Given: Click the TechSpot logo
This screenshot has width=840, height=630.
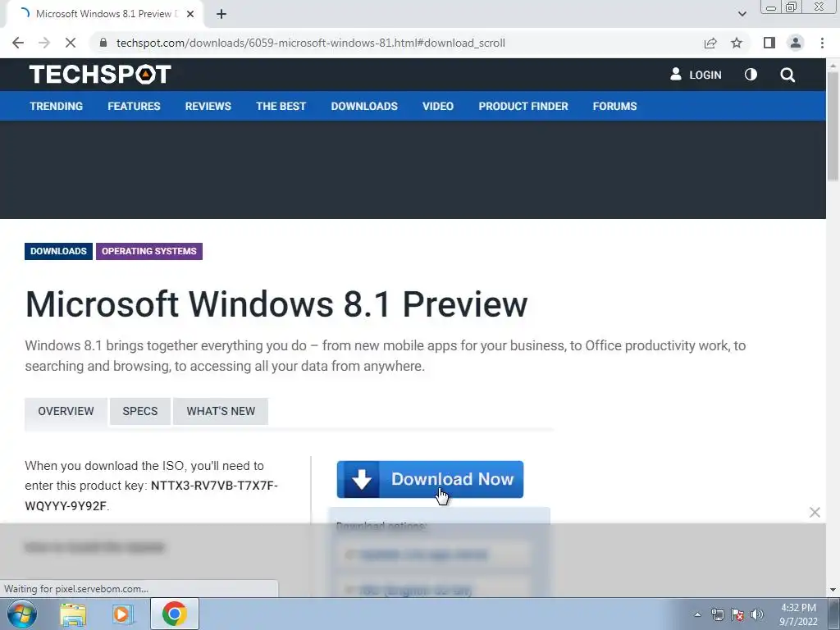Looking at the screenshot, I should click(x=100, y=75).
